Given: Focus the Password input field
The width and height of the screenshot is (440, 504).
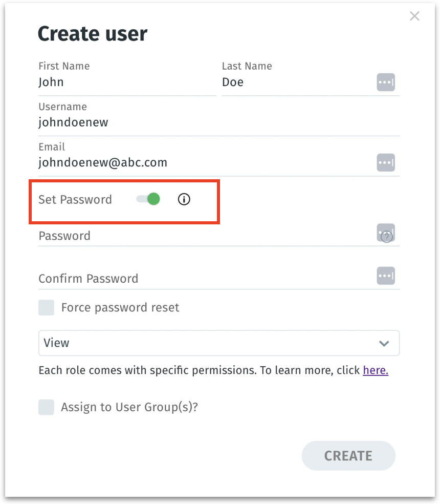Looking at the screenshot, I should point(205,236).
